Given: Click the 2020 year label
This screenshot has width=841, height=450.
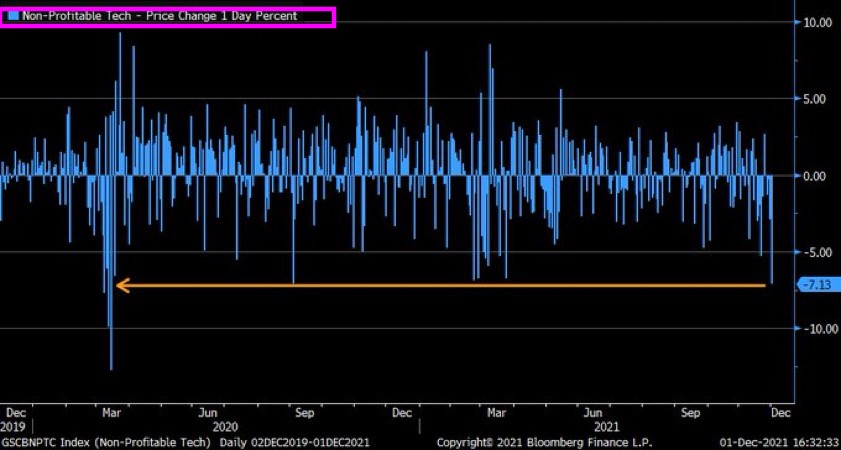Looking at the screenshot, I should (224, 426).
